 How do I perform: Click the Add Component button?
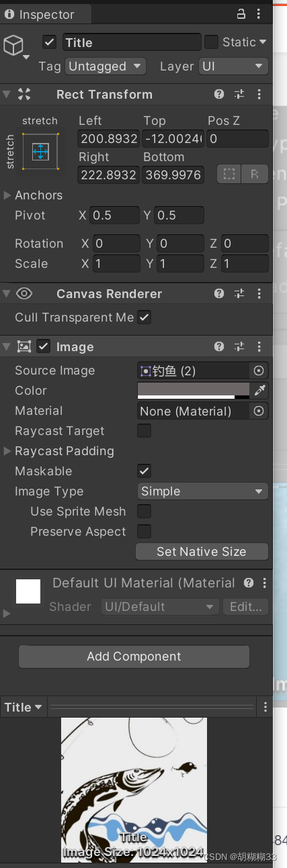[x=134, y=657]
